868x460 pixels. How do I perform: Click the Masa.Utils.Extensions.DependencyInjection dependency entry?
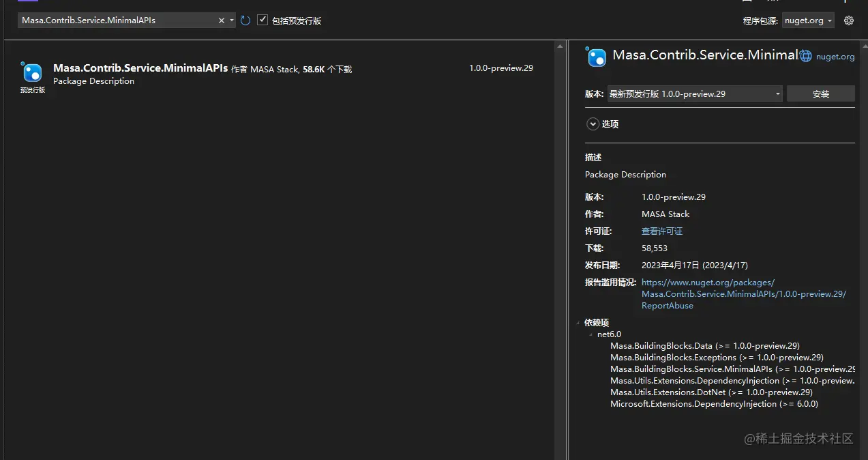pyautogui.click(x=732, y=381)
